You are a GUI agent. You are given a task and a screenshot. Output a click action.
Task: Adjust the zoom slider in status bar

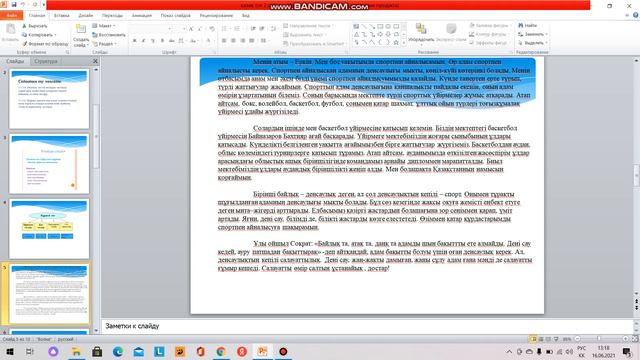coord(599,339)
